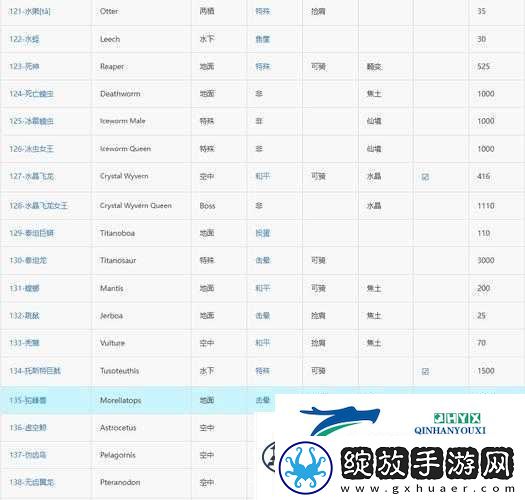
Task: Open the 123 Reaper creature link
Action: (x=24, y=67)
